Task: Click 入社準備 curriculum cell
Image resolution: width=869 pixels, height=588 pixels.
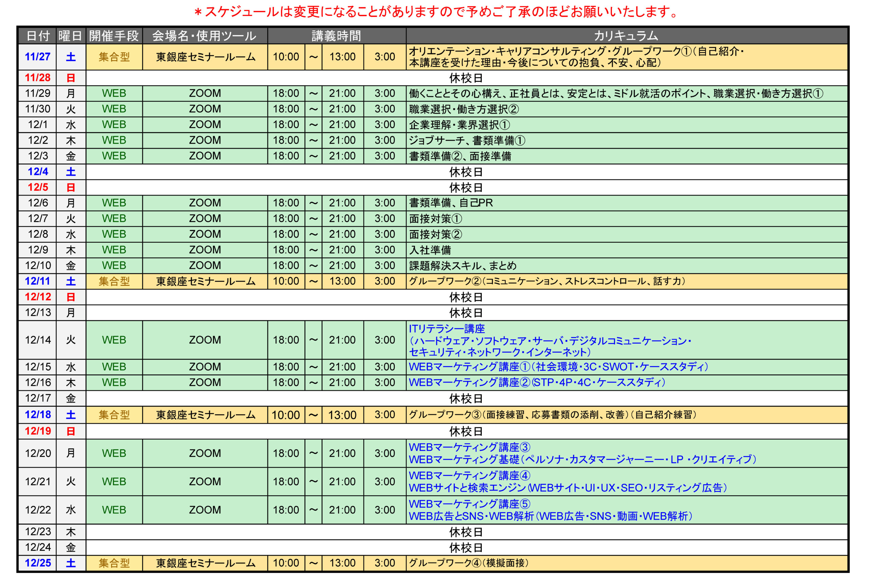Action: point(626,250)
